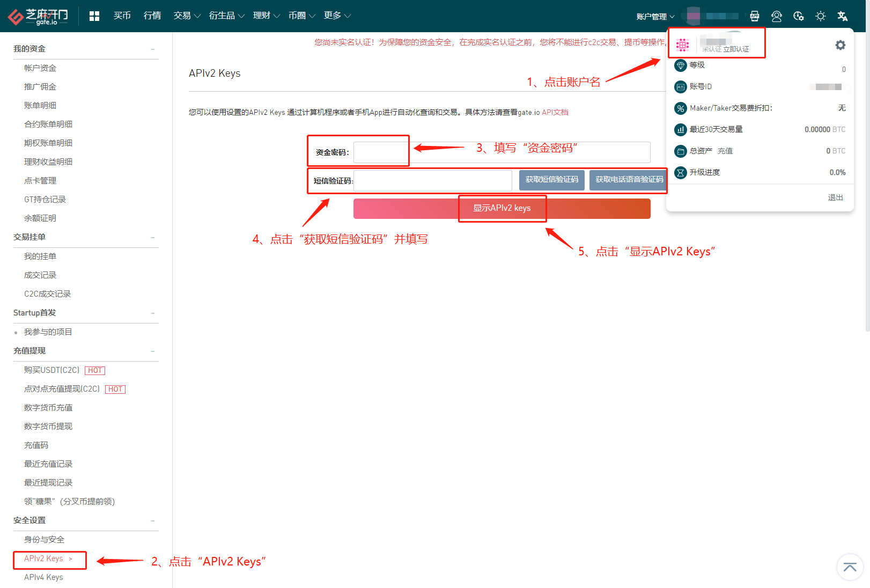Open 点对点充值提现(C2C) in the sidebar
The image size is (870, 588).
click(62, 389)
